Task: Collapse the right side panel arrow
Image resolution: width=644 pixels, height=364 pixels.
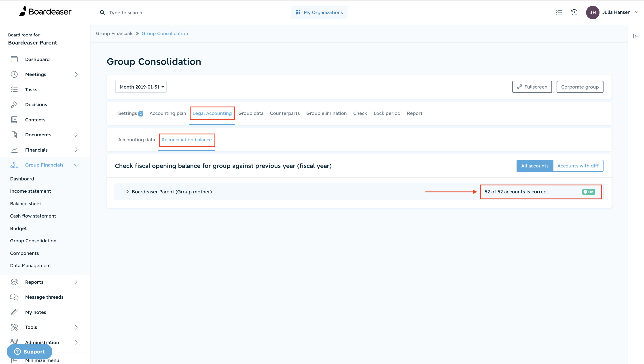Action: click(x=636, y=36)
